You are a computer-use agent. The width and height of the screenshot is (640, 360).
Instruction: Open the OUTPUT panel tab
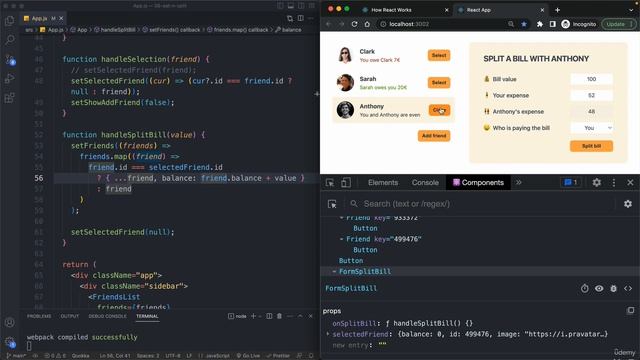click(x=69, y=316)
